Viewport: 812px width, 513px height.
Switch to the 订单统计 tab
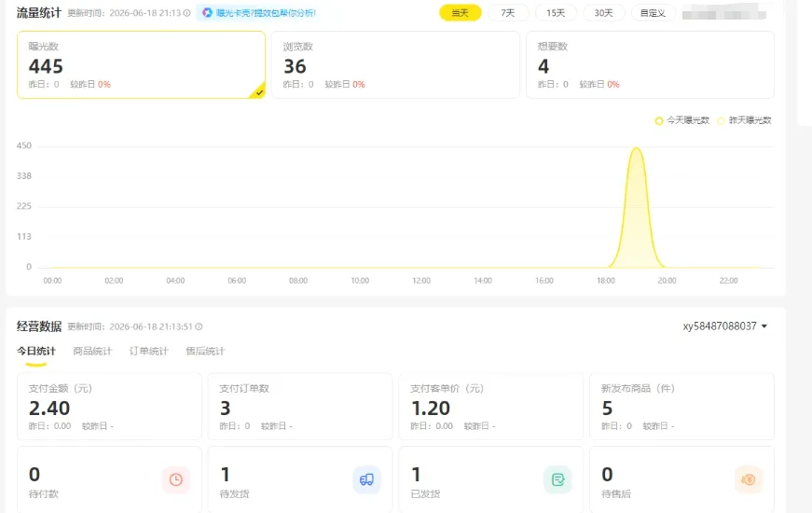pos(148,352)
